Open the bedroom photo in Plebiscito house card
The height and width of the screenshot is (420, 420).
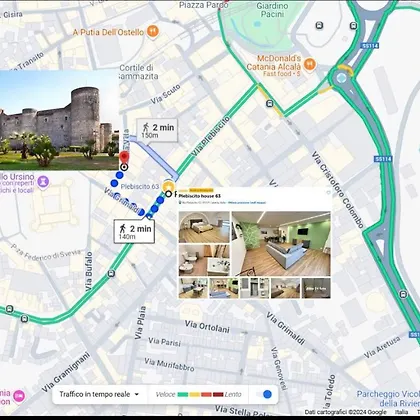(x=204, y=227)
